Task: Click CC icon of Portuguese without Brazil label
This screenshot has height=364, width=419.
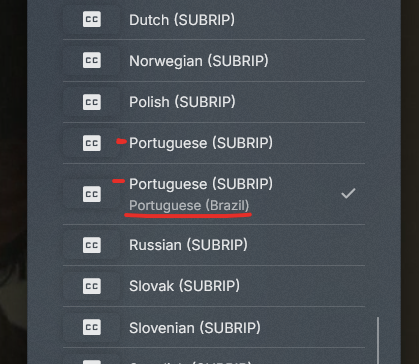Action: tap(92, 143)
